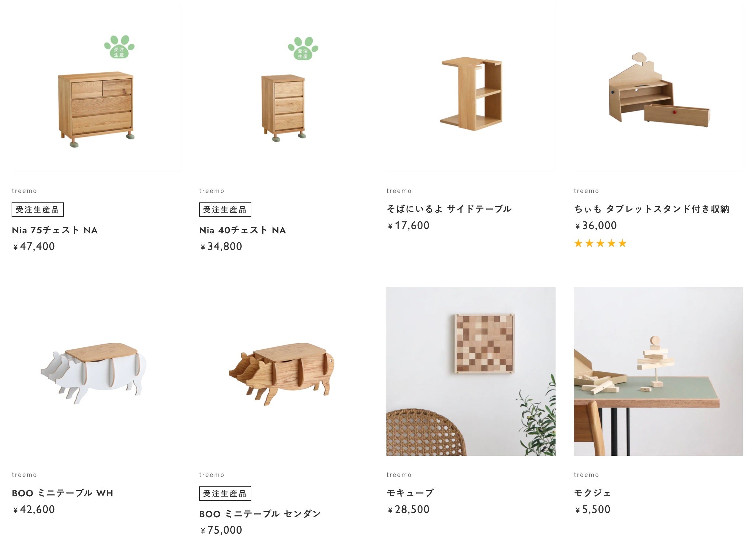Viewport: 756px width, 546px height.
Task: Click the Nia 40チェスト NA title link
Action: (x=242, y=230)
